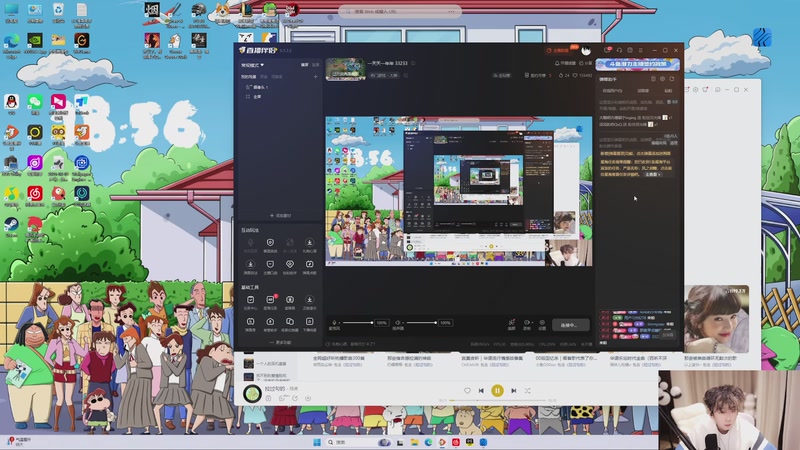
Task: Open the Recycle Bin desktop icon
Action: pyautogui.click(x=58, y=13)
